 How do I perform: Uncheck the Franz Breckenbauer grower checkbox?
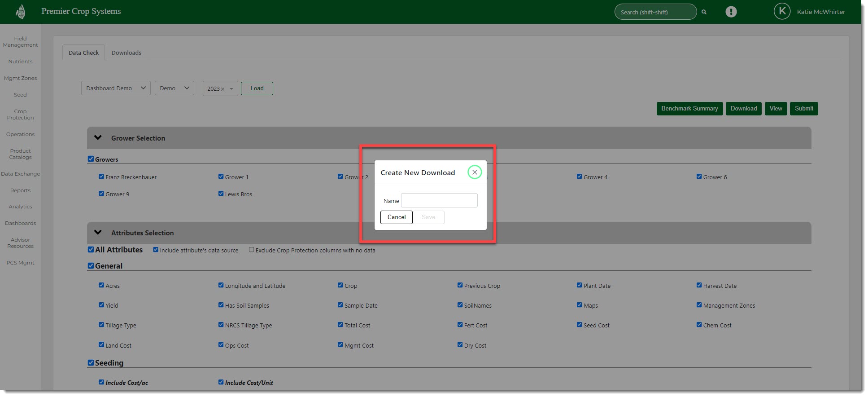tap(101, 176)
